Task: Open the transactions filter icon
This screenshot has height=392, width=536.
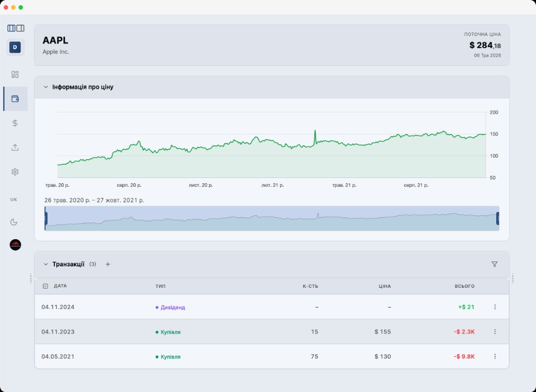Action: 494,264
